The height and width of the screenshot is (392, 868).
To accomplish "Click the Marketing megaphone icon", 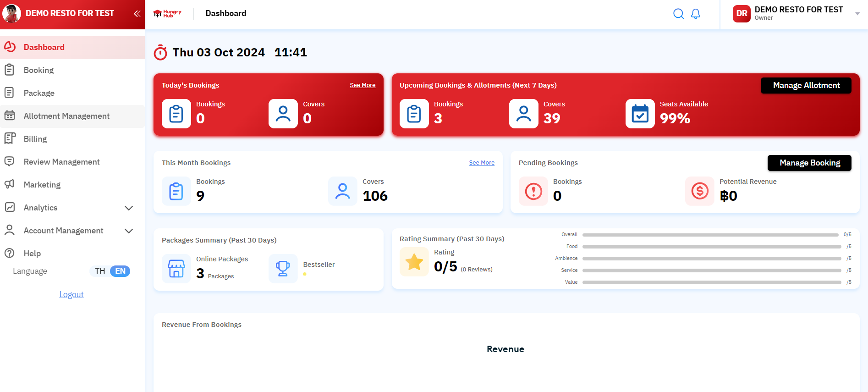I will pyautogui.click(x=9, y=184).
